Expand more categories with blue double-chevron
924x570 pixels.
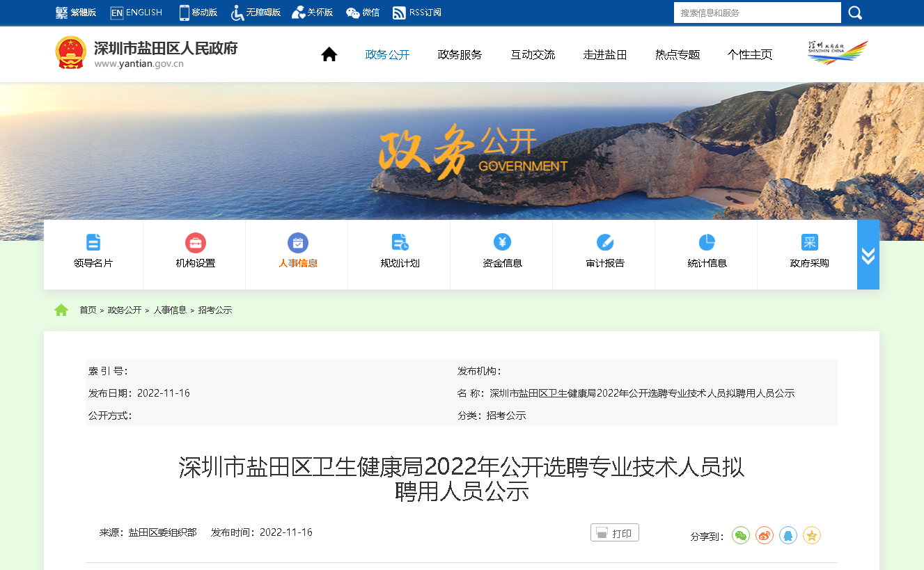868,255
